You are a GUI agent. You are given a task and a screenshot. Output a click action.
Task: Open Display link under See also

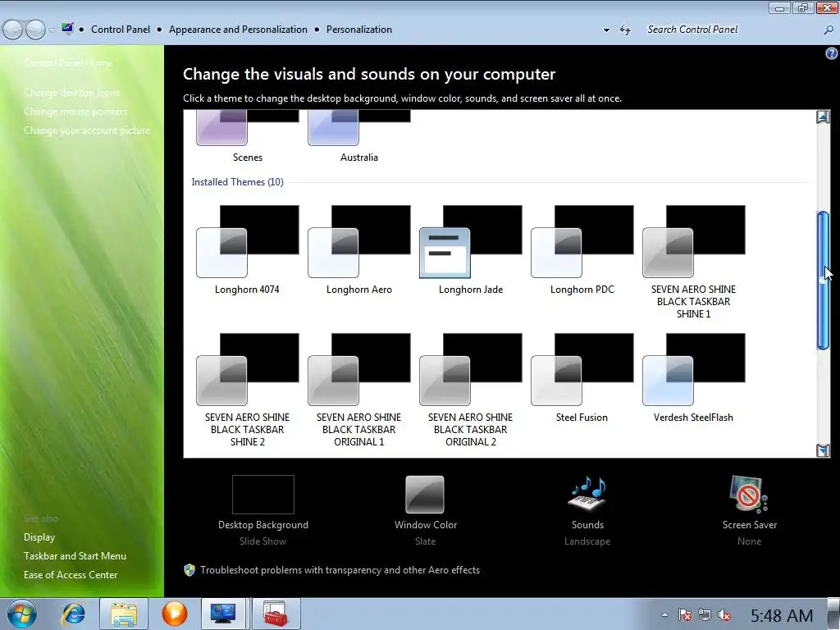(39, 537)
